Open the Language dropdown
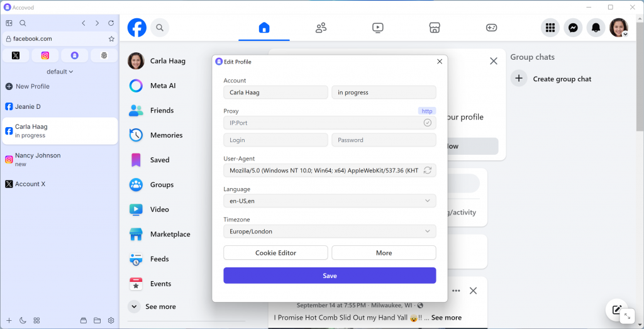This screenshot has height=329, width=644. point(330,201)
